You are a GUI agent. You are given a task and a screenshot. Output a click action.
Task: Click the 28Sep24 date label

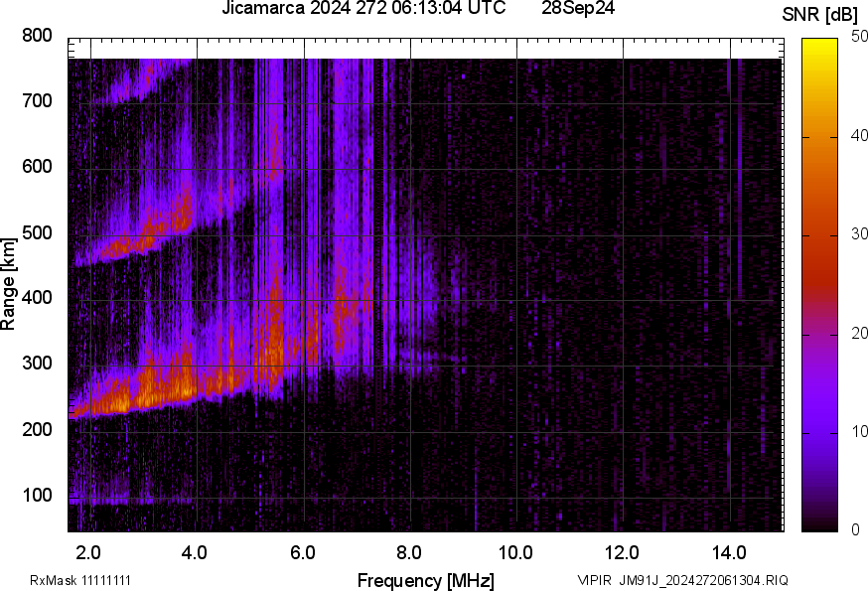pyautogui.click(x=578, y=9)
